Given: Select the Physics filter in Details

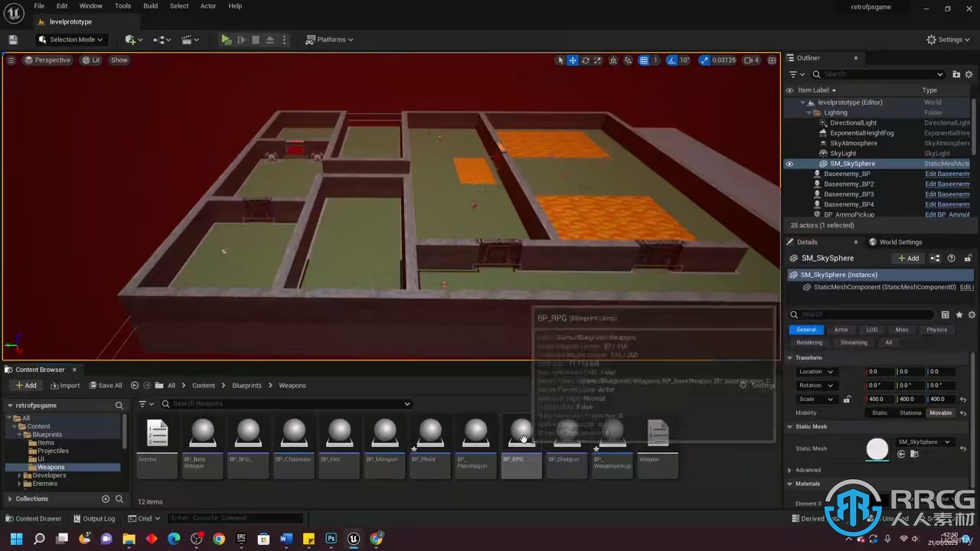Looking at the screenshot, I should tap(936, 330).
